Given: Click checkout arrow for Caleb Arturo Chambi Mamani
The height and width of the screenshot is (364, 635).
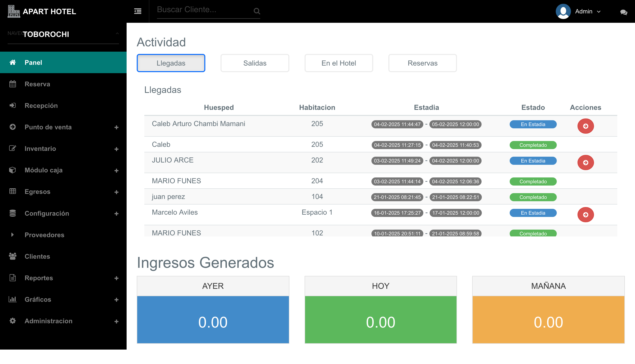Looking at the screenshot, I should tap(585, 126).
